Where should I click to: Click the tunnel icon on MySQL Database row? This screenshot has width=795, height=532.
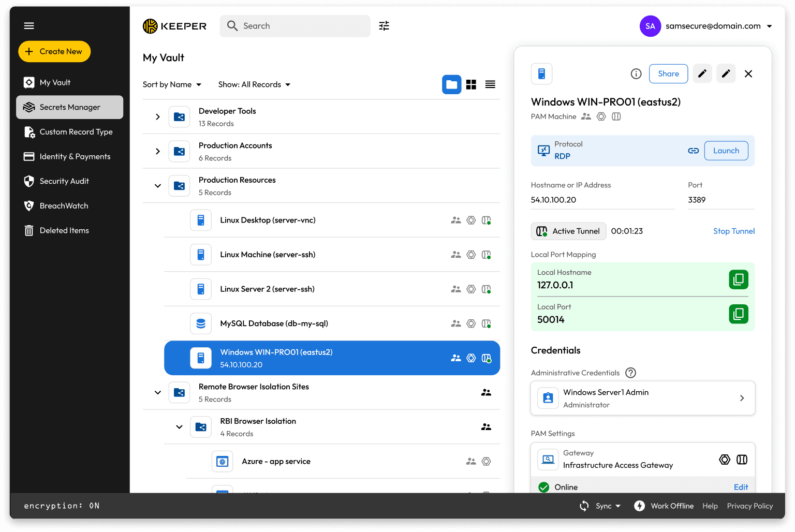(x=487, y=323)
